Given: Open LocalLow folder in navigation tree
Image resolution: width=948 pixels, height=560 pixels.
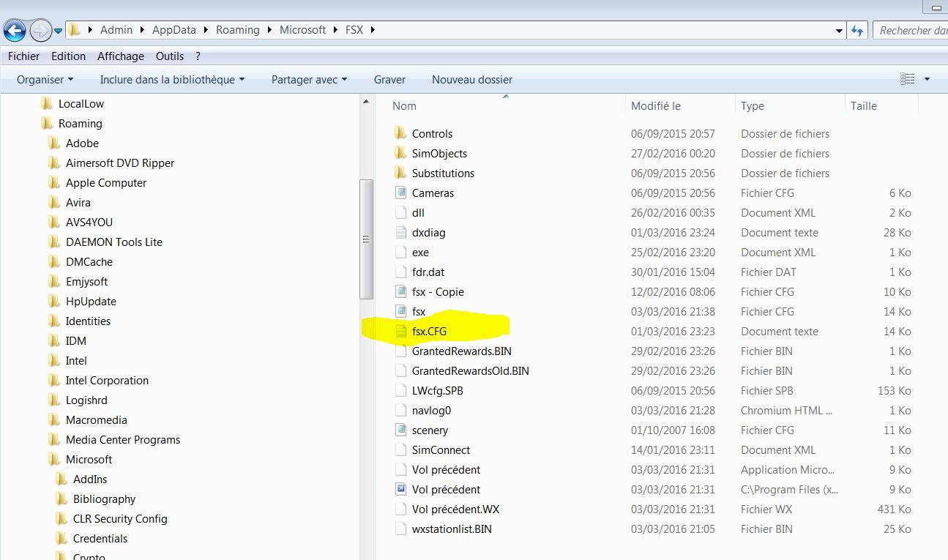Looking at the screenshot, I should click(81, 103).
